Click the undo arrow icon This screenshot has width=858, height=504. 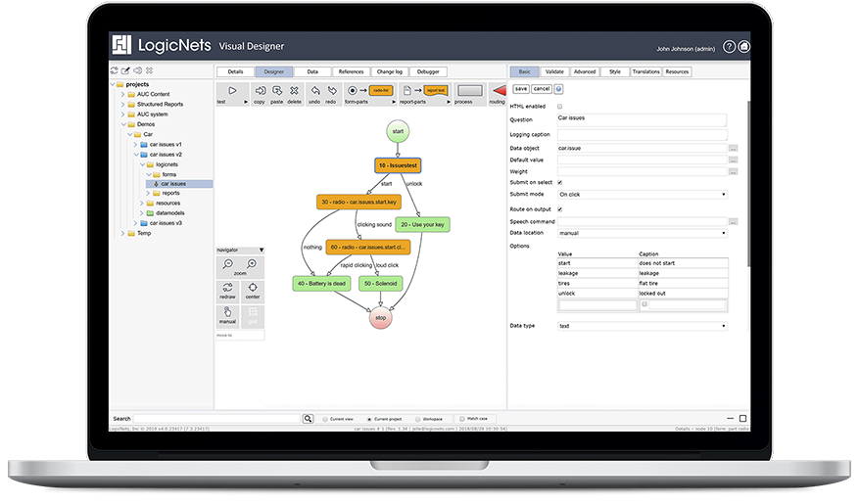click(x=315, y=90)
